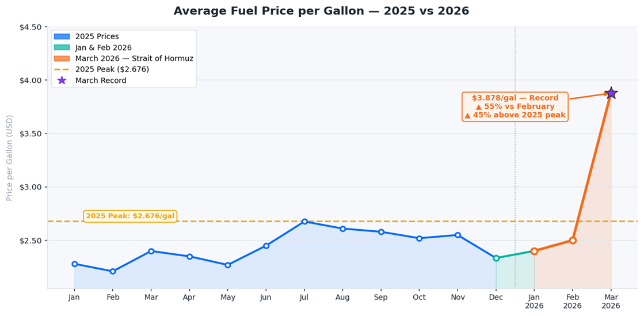This screenshot has height=316, width=644.
Task: Click the chart title text
Action: [x=321, y=11]
